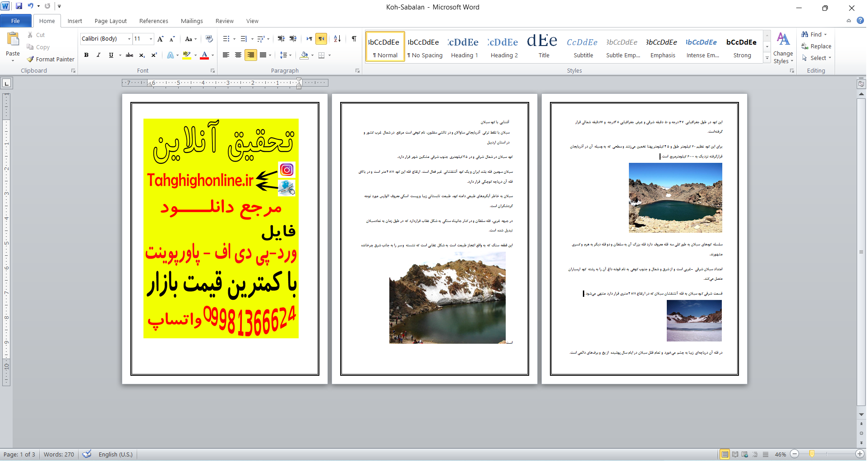Click the Justify alignment icon
The height and width of the screenshot is (461, 868).
263,55
